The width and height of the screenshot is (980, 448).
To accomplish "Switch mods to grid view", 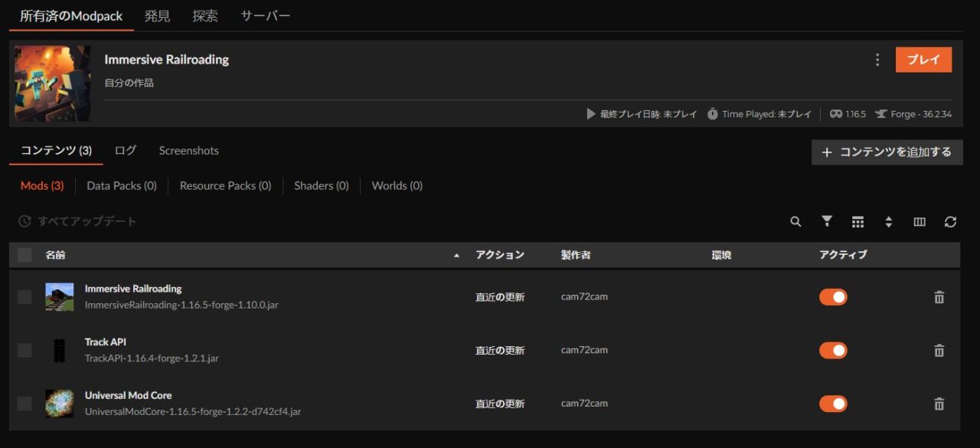I will tap(857, 221).
